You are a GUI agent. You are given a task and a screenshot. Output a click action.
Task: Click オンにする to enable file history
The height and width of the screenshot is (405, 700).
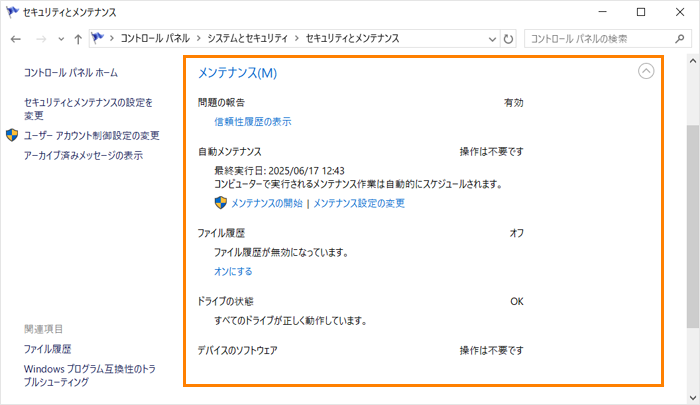click(233, 271)
